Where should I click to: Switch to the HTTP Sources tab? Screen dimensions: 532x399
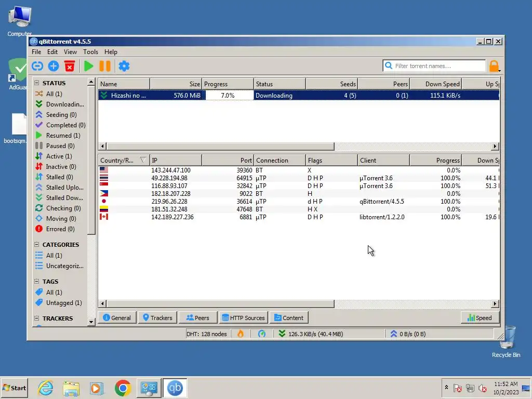click(243, 317)
